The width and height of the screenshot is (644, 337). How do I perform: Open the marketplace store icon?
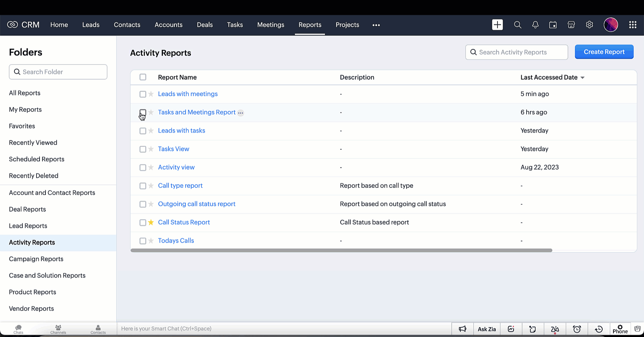point(571,25)
